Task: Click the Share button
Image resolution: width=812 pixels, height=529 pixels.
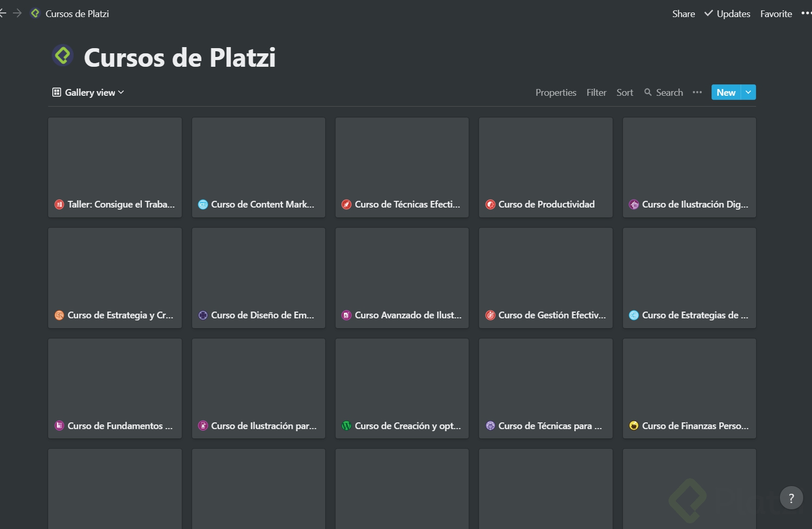Action: point(684,14)
